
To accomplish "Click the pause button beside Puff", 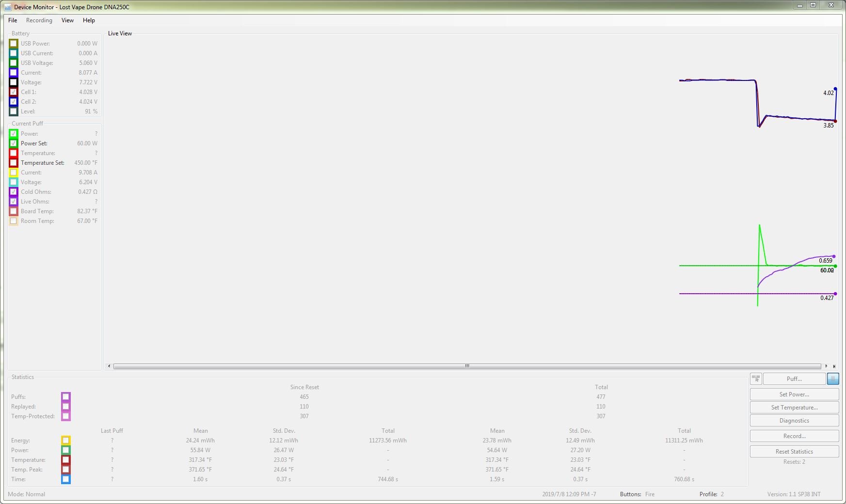I will (x=833, y=379).
